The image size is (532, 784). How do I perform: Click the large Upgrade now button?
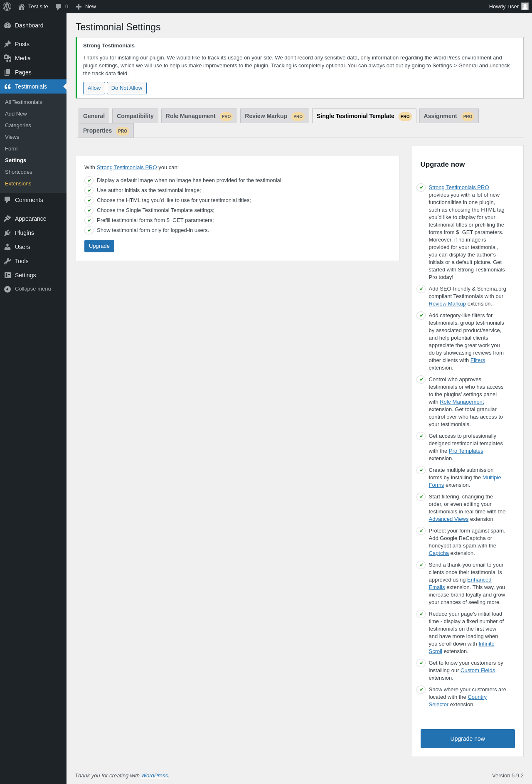tap(468, 739)
